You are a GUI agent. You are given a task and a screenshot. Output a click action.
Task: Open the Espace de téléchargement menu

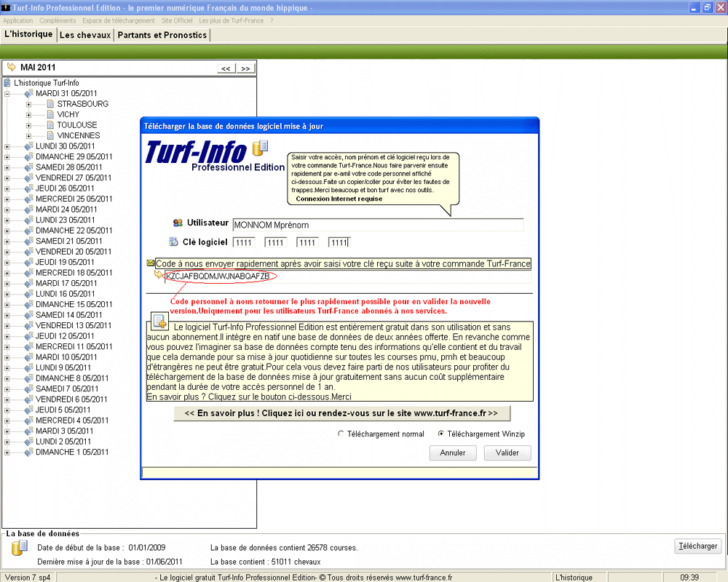coord(119,20)
